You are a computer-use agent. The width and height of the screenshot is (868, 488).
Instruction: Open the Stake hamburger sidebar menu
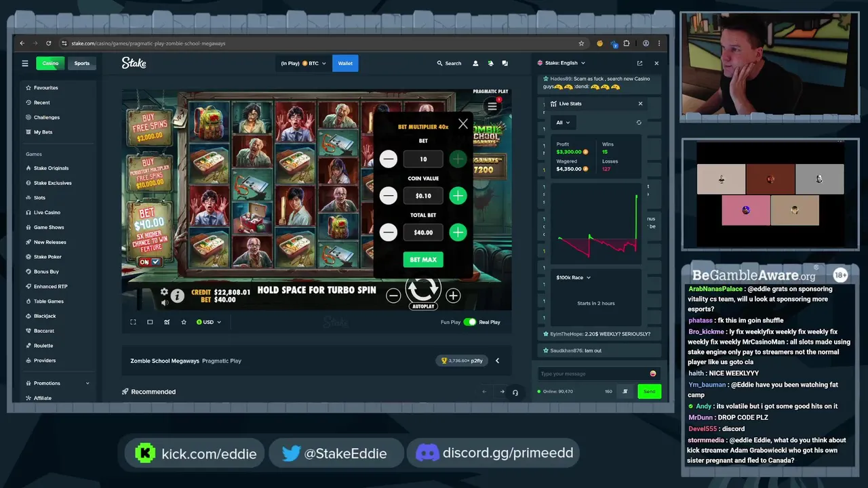pyautogui.click(x=25, y=63)
